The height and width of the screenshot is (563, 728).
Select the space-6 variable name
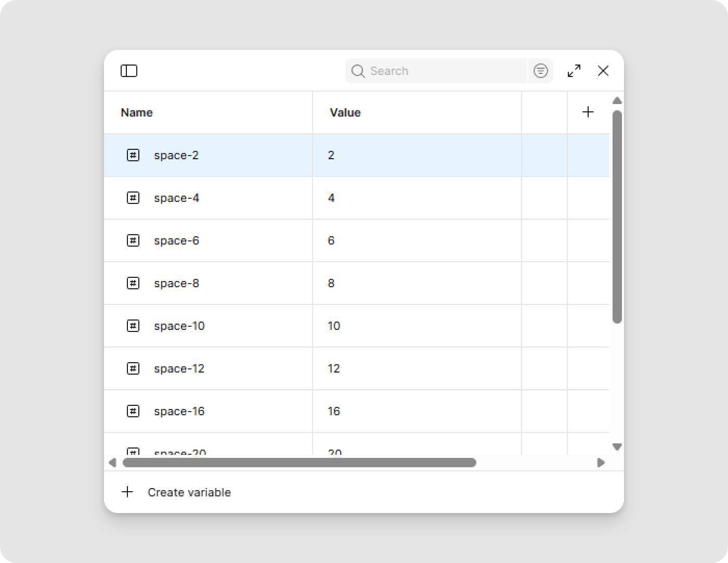click(176, 240)
